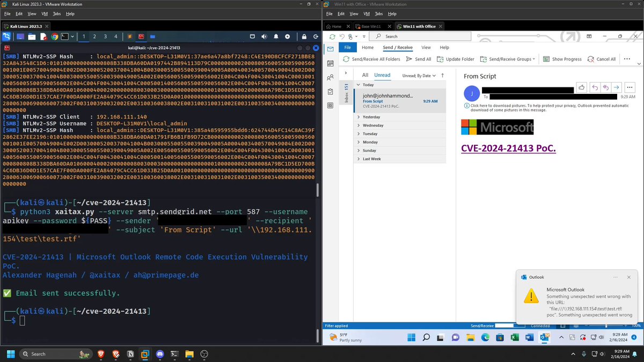This screenshot has height=362, width=644.
Task: Switch to the Base Win11 VM tab
Action: click(x=371, y=26)
